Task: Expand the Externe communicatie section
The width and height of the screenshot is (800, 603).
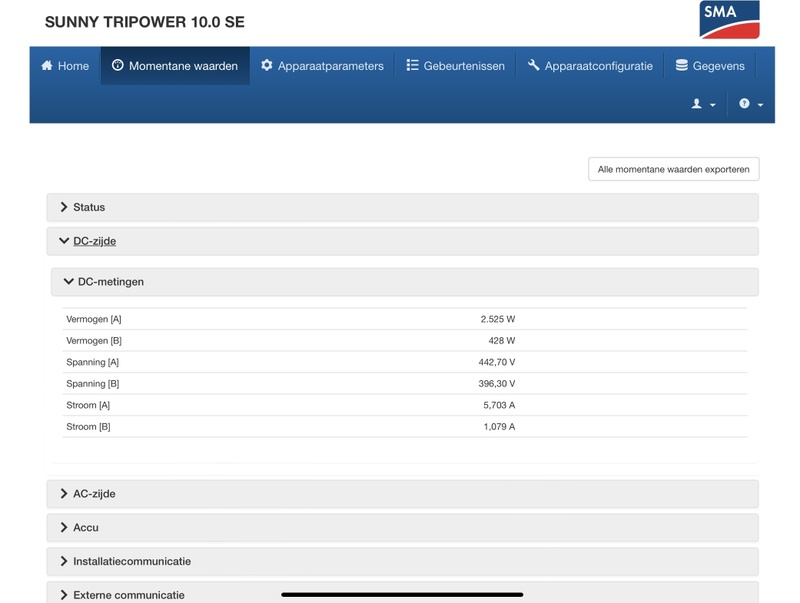Action: tap(403, 593)
